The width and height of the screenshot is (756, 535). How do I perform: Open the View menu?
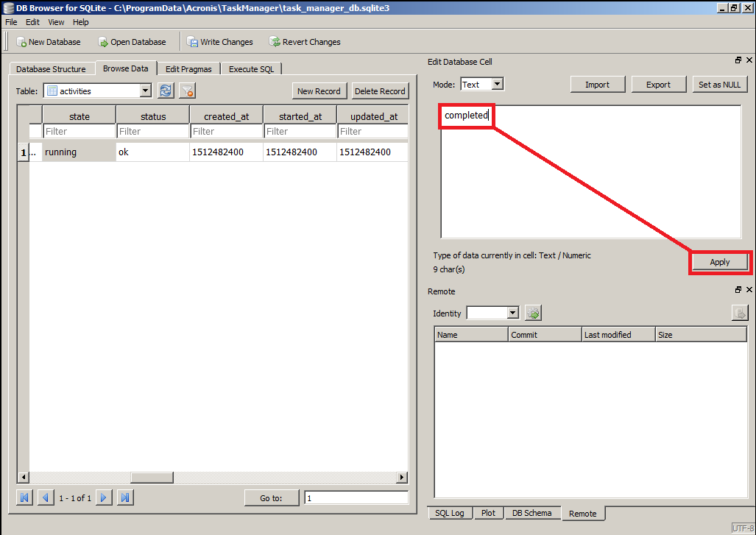(x=56, y=22)
